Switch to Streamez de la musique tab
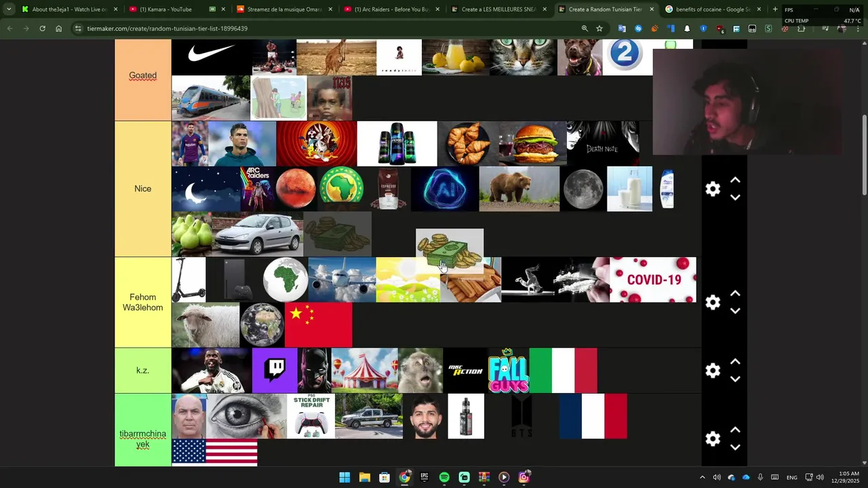 coord(285,9)
